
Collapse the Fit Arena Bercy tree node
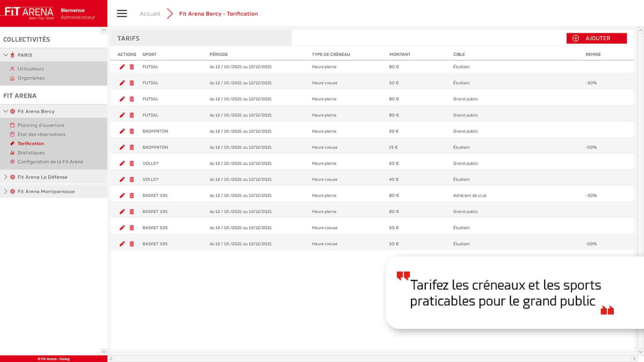(x=6, y=111)
